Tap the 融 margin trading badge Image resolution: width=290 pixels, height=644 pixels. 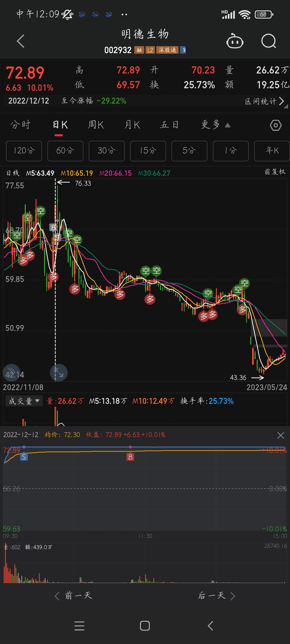[x=139, y=50]
